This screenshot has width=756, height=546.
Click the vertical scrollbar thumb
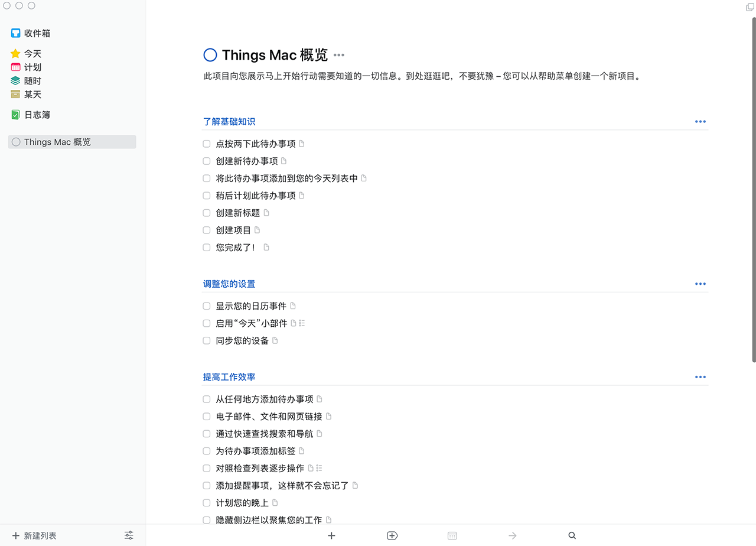tap(754, 189)
